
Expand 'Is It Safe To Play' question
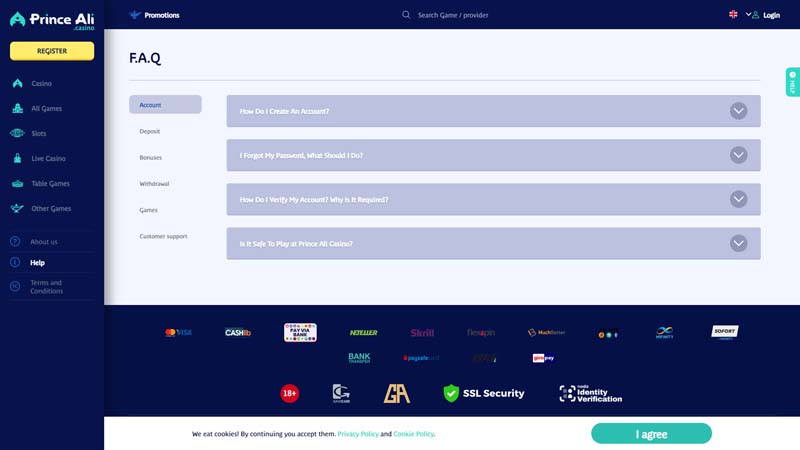(x=738, y=243)
